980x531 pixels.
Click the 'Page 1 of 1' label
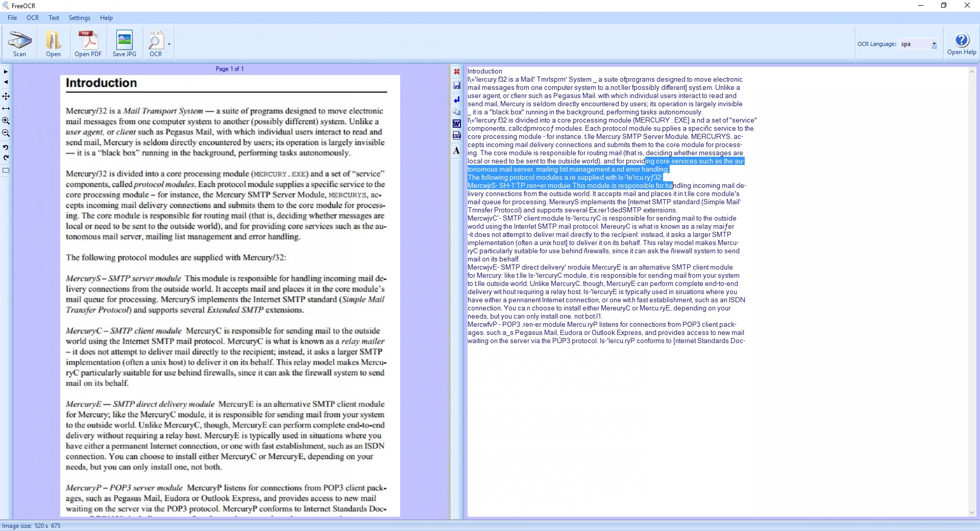(230, 69)
